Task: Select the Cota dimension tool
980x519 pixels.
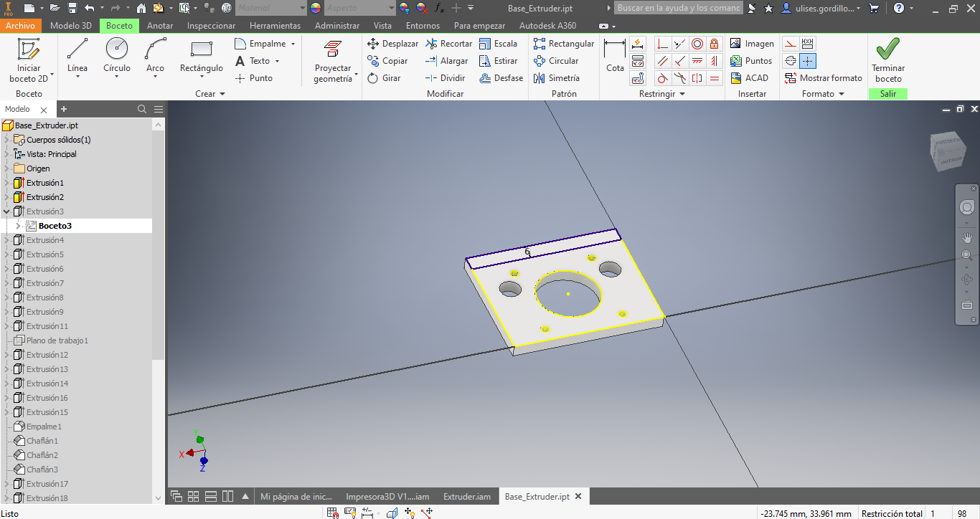Action: click(x=615, y=56)
